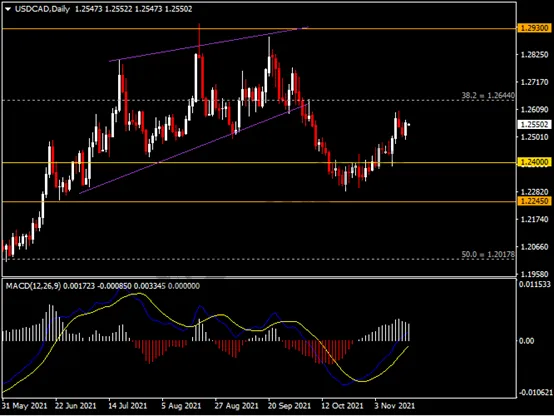Select the 50.0 = 1.20178 Fibonacci label
The image size is (554, 416).
(x=488, y=254)
